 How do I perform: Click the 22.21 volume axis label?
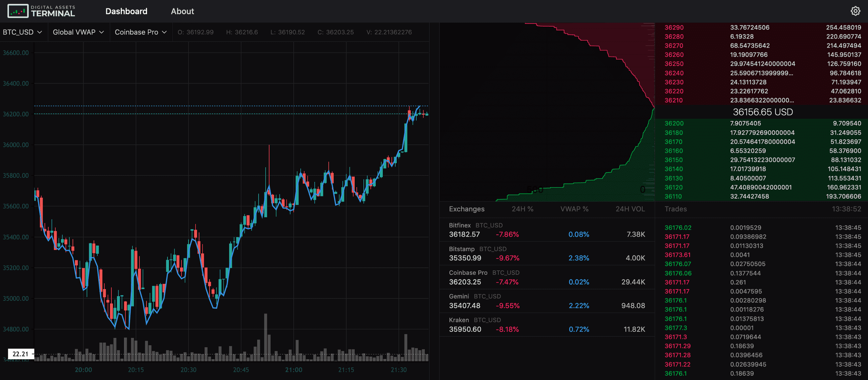point(21,354)
